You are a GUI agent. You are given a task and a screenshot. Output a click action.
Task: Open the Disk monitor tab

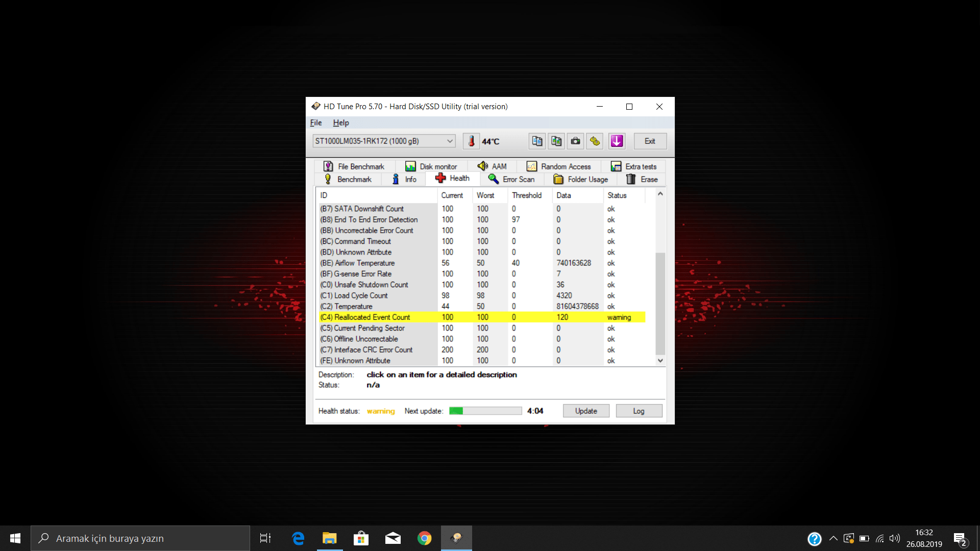point(432,166)
